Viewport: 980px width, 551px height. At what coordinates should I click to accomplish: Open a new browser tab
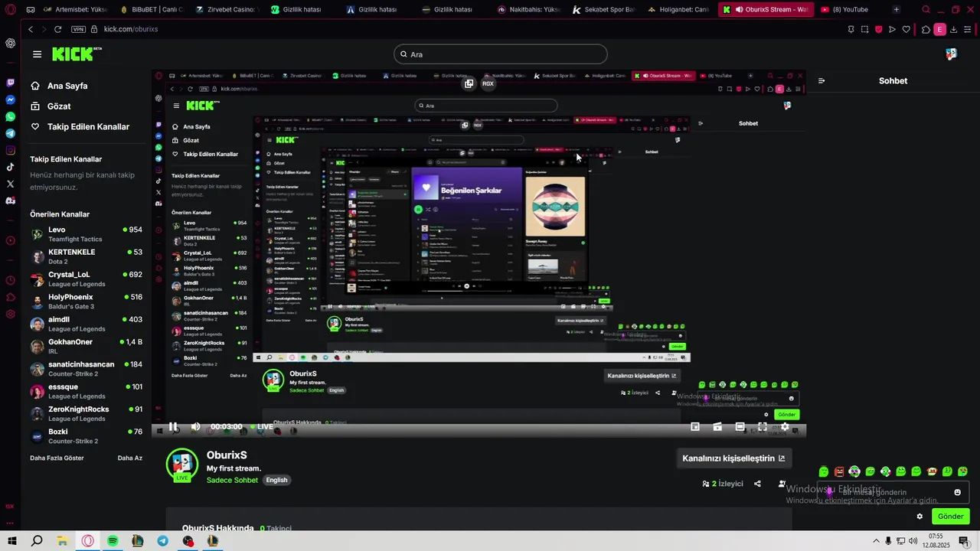pyautogui.click(x=897, y=10)
